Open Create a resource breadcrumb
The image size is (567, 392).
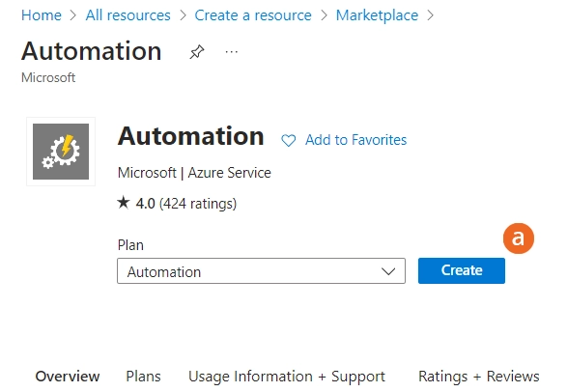click(253, 15)
